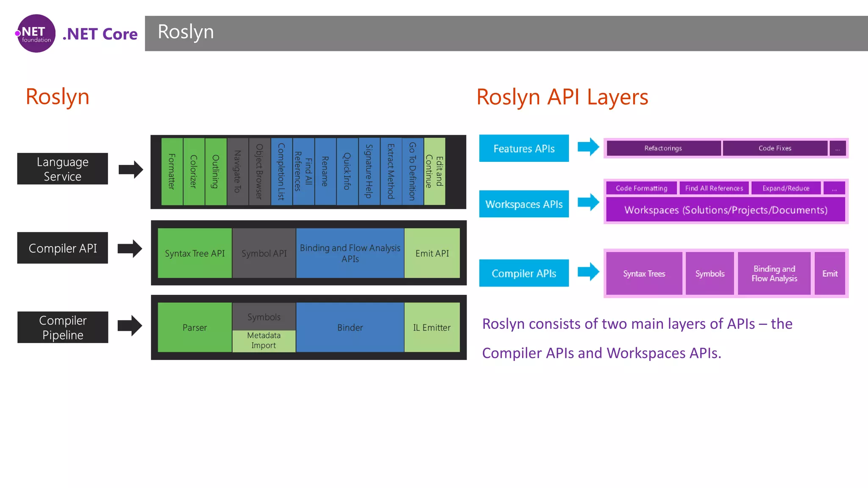Click the green Formatter column
The image size is (868, 488).
[x=172, y=172]
